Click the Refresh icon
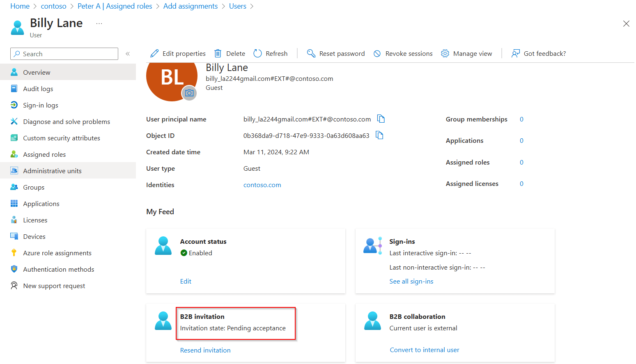 point(257,53)
